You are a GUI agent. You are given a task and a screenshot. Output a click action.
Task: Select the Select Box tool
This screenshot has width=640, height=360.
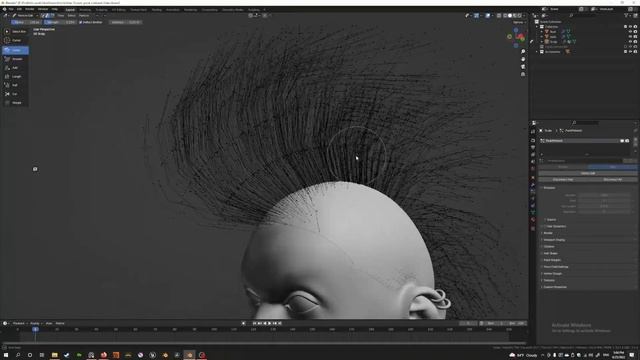click(16, 31)
